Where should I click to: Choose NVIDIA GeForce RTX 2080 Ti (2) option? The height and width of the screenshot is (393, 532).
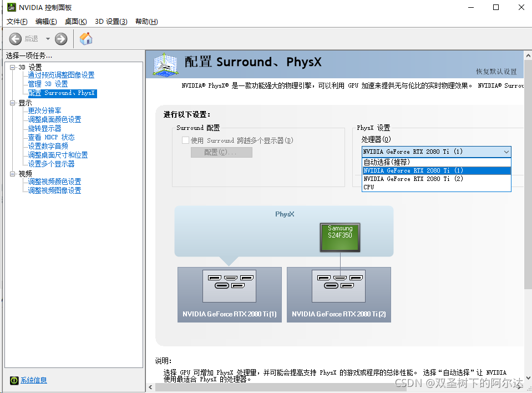tap(437, 179)
